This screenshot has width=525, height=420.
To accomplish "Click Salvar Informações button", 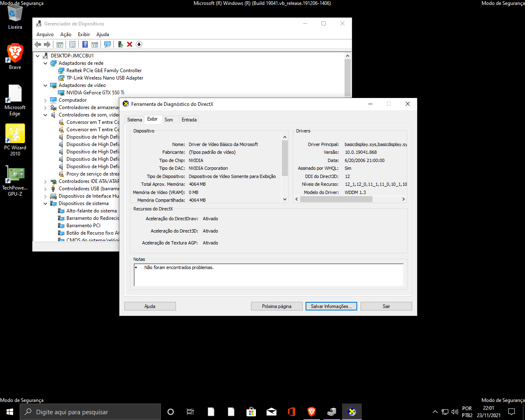I will pos(331,306).
